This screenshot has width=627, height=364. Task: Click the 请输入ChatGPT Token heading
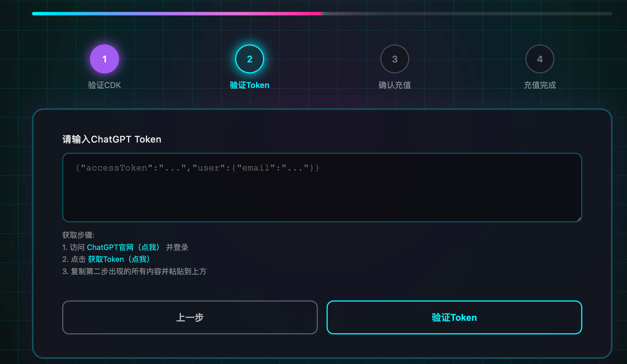(112, 139)
